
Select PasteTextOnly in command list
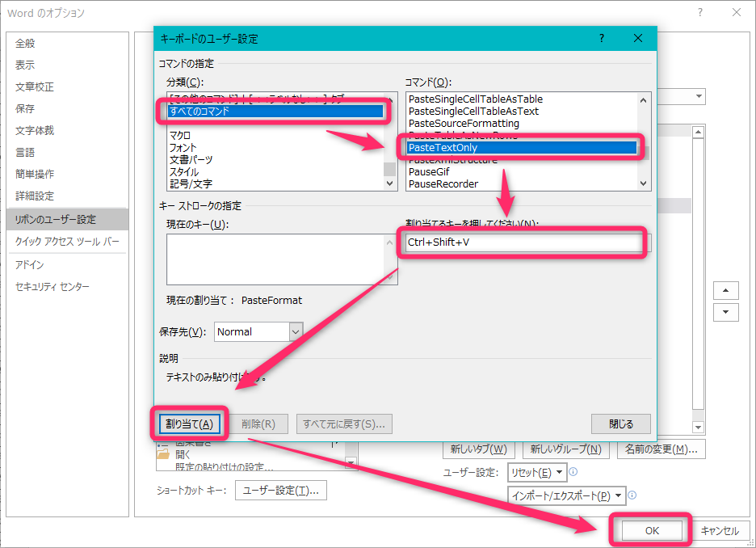tap(522, 148)
